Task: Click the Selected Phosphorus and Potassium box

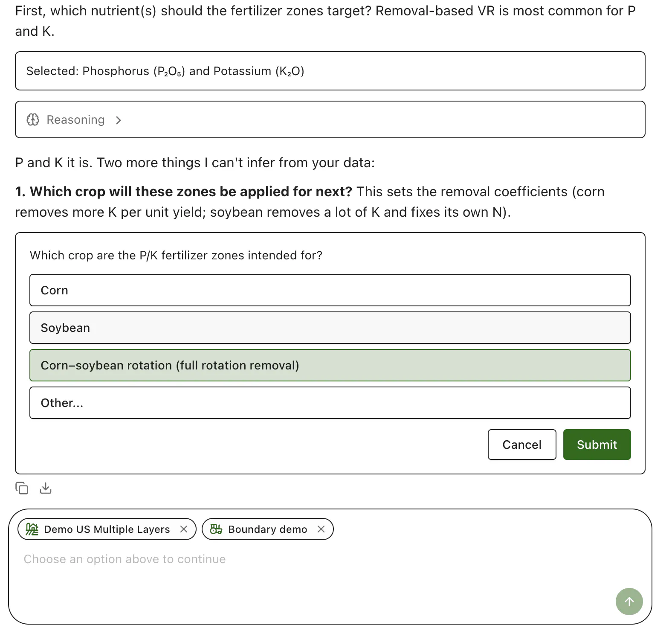Action: click(x=330, y=71)
